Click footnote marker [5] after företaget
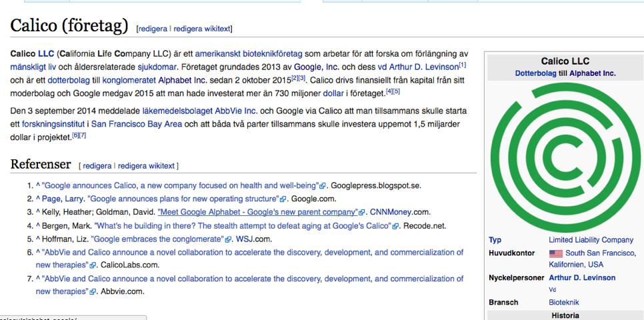Viewport: 644px width, 320px height. 397,91
